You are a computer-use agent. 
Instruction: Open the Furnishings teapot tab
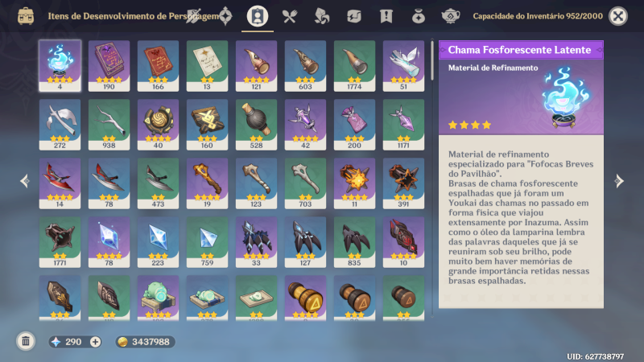coord(450,16)
